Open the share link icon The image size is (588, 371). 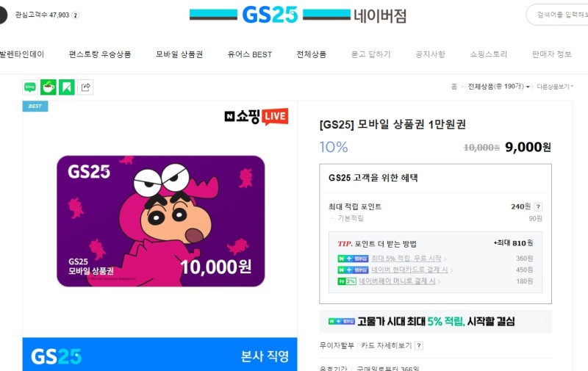(85, 87)
